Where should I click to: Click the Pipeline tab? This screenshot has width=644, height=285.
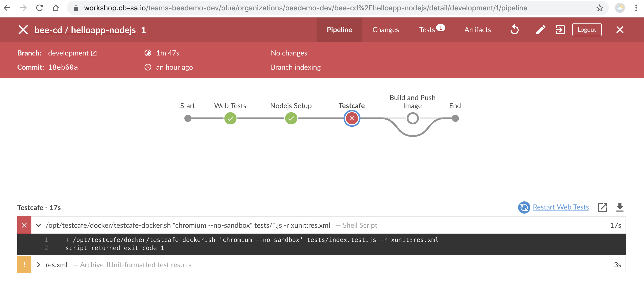(x=339, y=29)
